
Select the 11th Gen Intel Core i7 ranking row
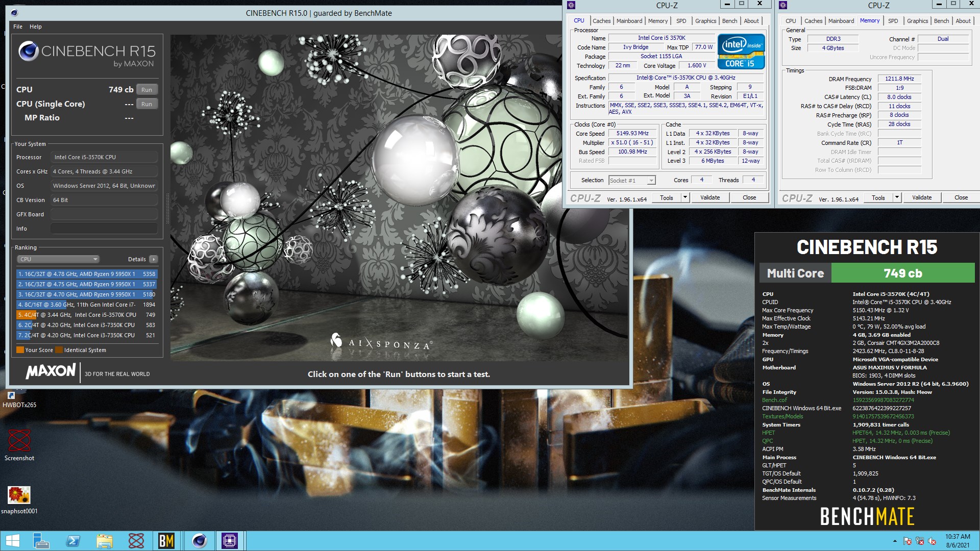pyautogui.click(x=86, y=305)
